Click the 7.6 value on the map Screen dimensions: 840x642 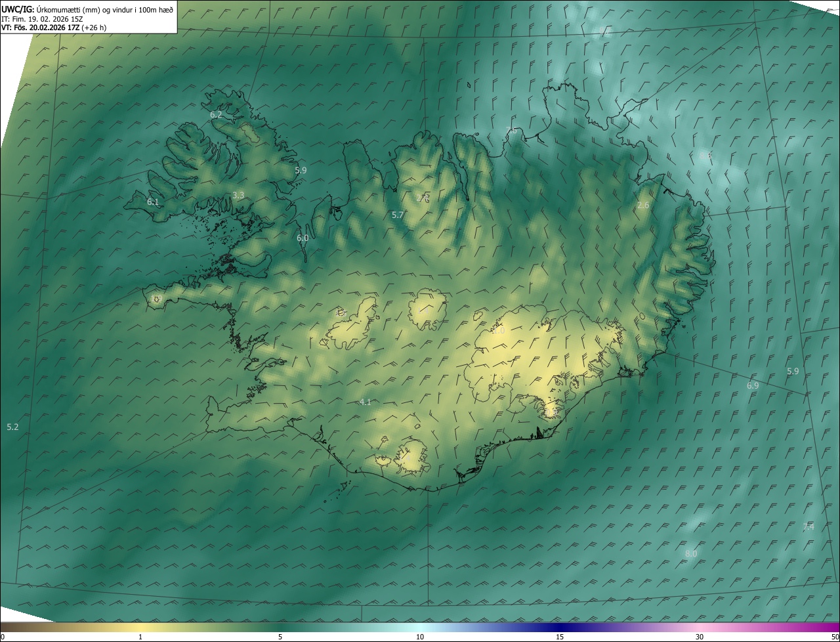tap(511, 131)
